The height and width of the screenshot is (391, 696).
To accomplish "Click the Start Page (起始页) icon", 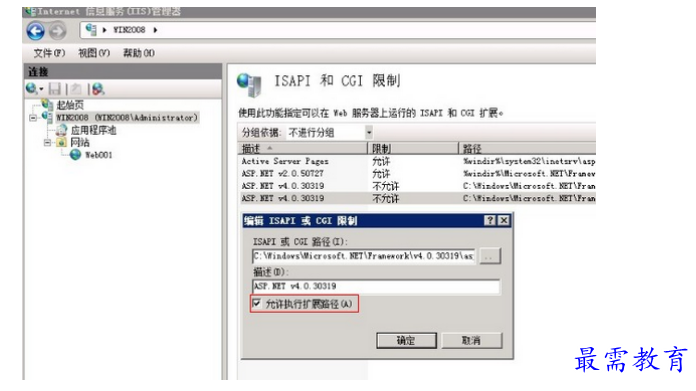I will (x=47, y=104).
